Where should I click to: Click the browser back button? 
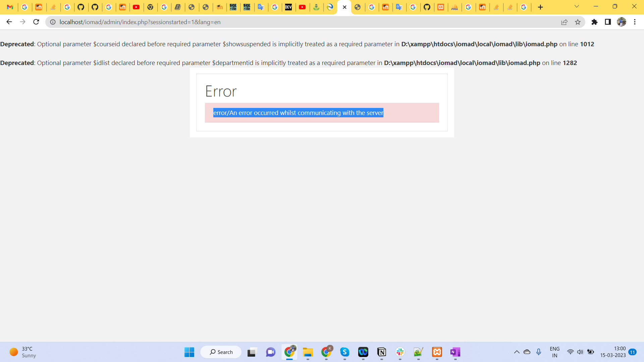(x=9, y=22)
